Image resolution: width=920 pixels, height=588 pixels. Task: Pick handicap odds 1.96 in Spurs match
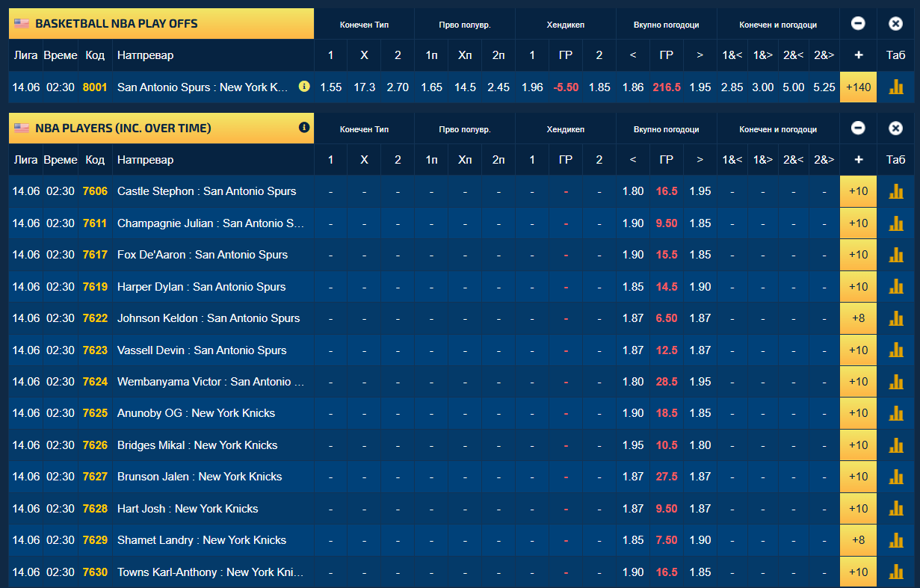pos(532,87)
